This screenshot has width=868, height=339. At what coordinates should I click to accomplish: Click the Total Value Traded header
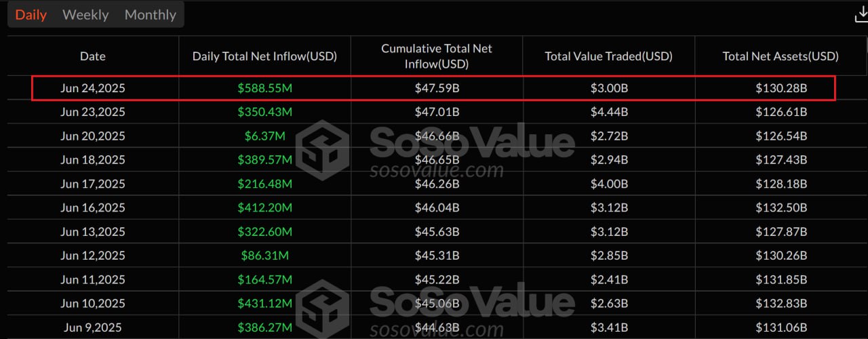coord(609,56)
